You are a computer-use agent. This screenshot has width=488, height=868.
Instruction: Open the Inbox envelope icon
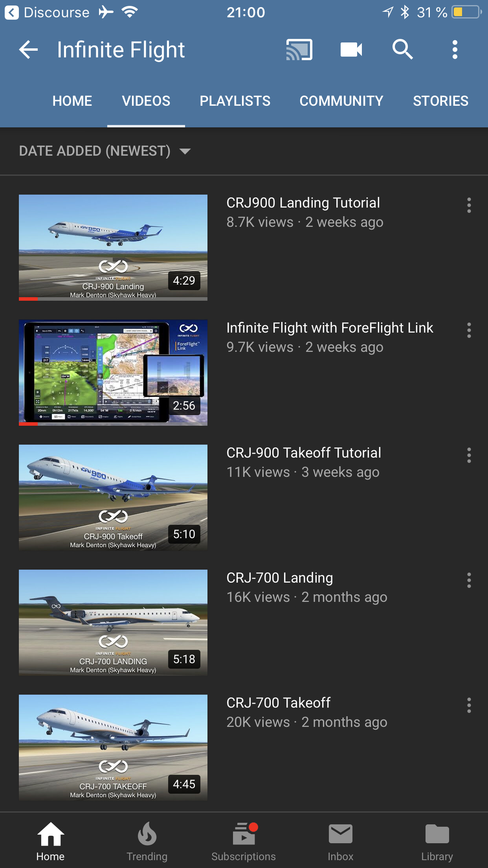click(340, 840)
